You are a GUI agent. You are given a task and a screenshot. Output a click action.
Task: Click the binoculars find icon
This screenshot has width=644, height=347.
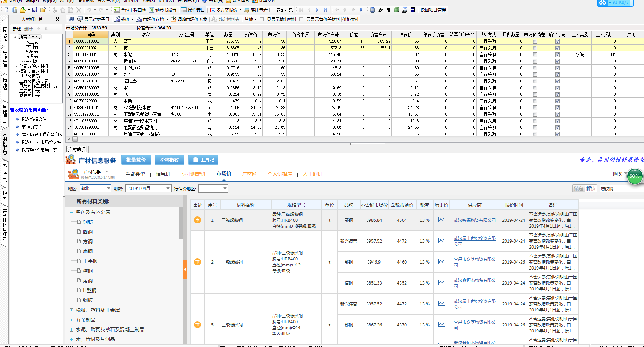coord(72,19)
